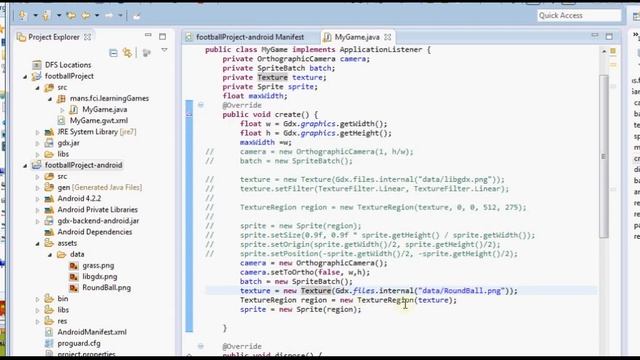
Task: Select the footballProject project
Action: click(69, 76)
